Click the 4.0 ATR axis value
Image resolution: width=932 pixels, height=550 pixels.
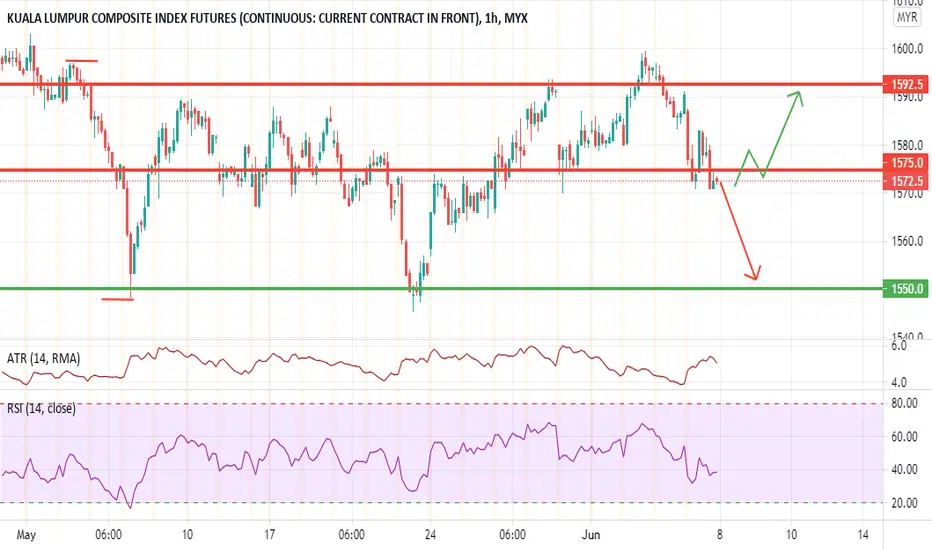click(x=899, y=382)
